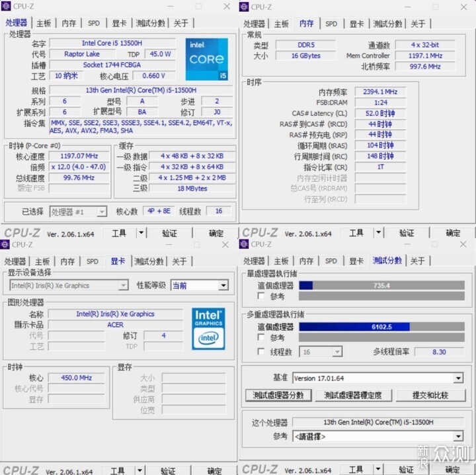The height and width of the screenshot is (475, 476).
Task: Close the memory-tab CPU-Z window
Action: (463, 7)
